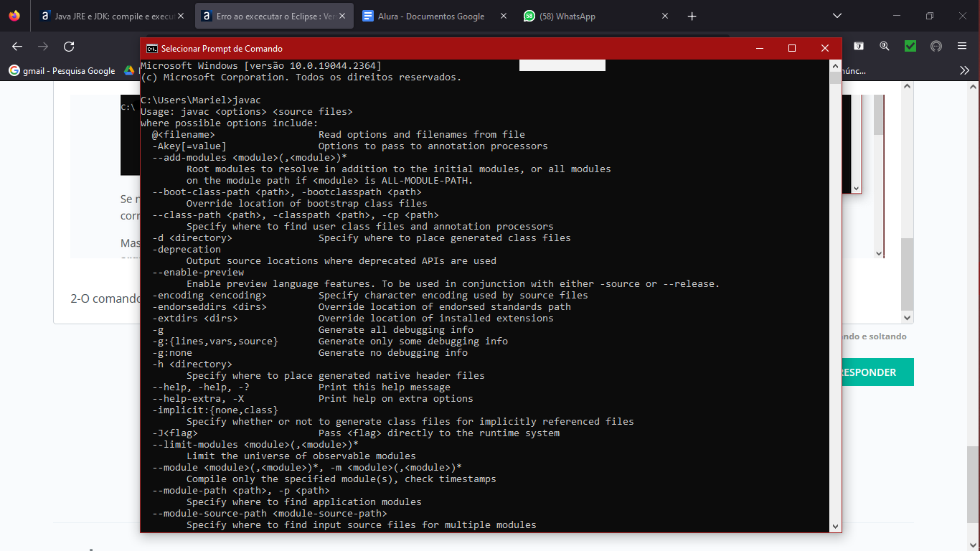
Task: Click the reply box scrollbar down arrow
Action: coord(908,317)
